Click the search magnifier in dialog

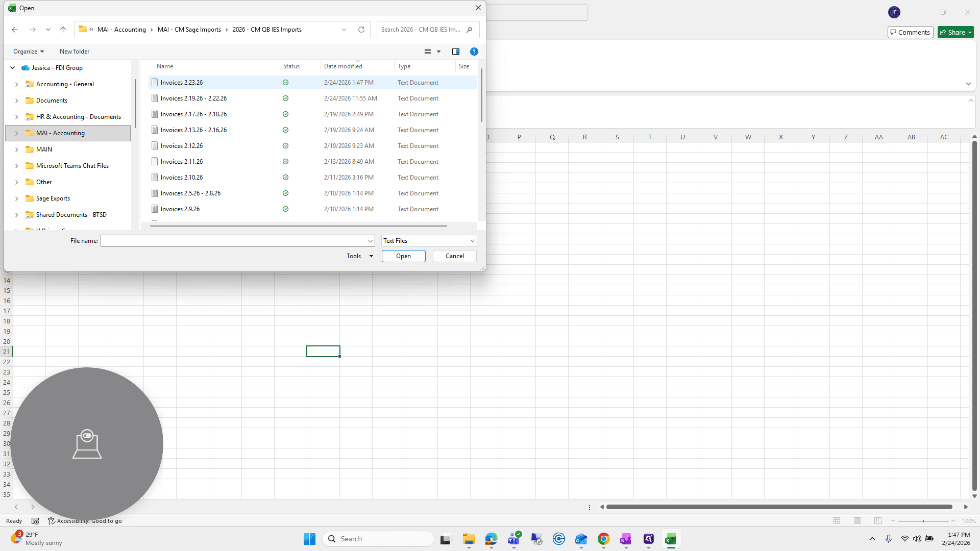[x=469, y=30]
